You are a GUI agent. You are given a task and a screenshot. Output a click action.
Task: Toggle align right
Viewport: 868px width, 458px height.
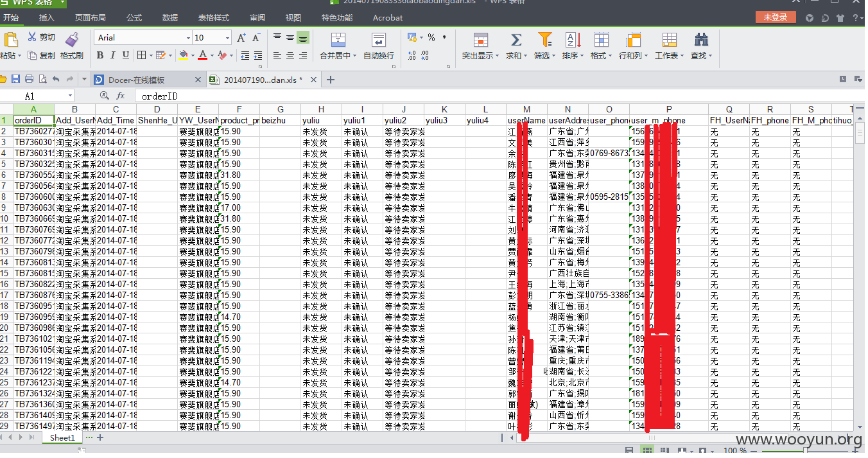coord(303,56)
